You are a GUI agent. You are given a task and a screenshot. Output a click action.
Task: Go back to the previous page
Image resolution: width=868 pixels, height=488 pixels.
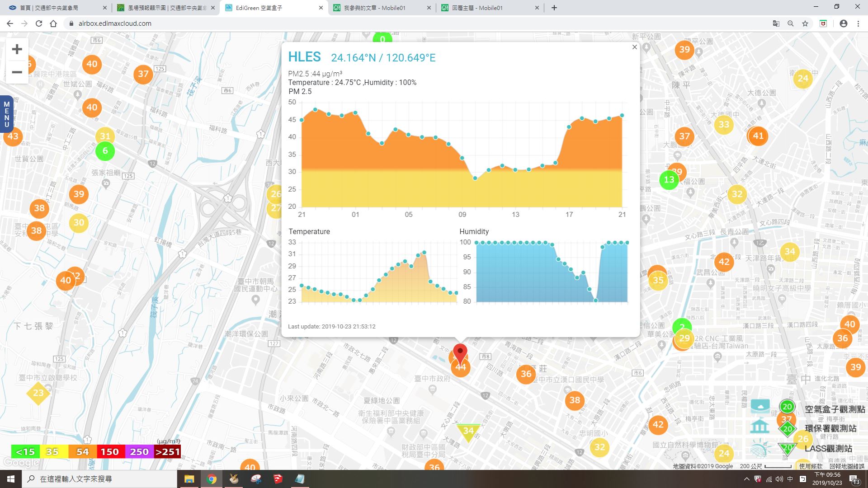pos(10,23)
